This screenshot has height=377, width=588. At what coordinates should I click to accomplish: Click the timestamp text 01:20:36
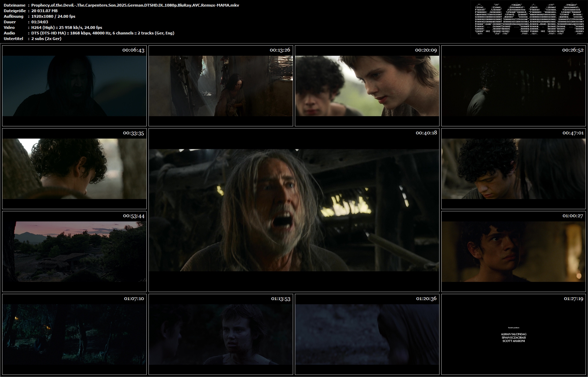click(426, 299)
